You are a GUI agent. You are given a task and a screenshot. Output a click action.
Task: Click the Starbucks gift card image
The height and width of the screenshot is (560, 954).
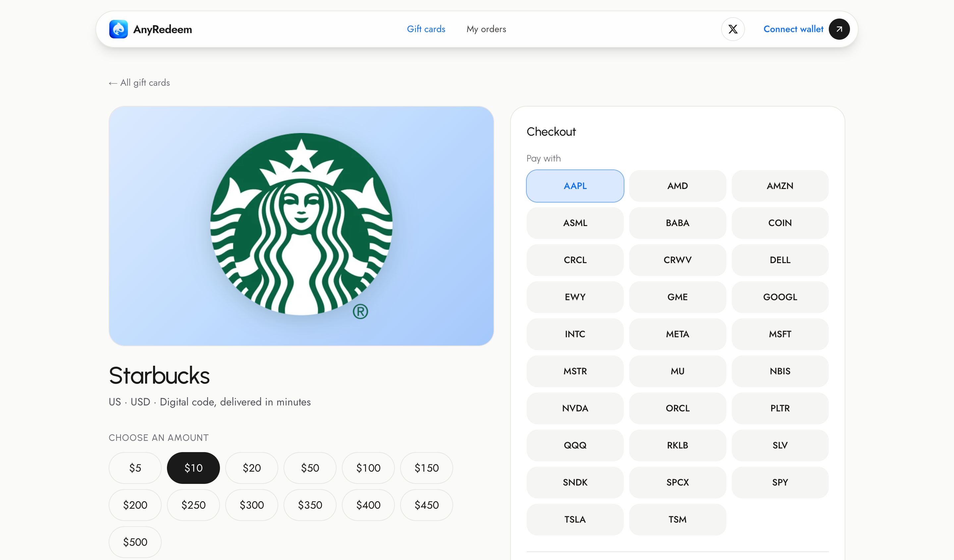pyautogui.click(x=301, y=226)
